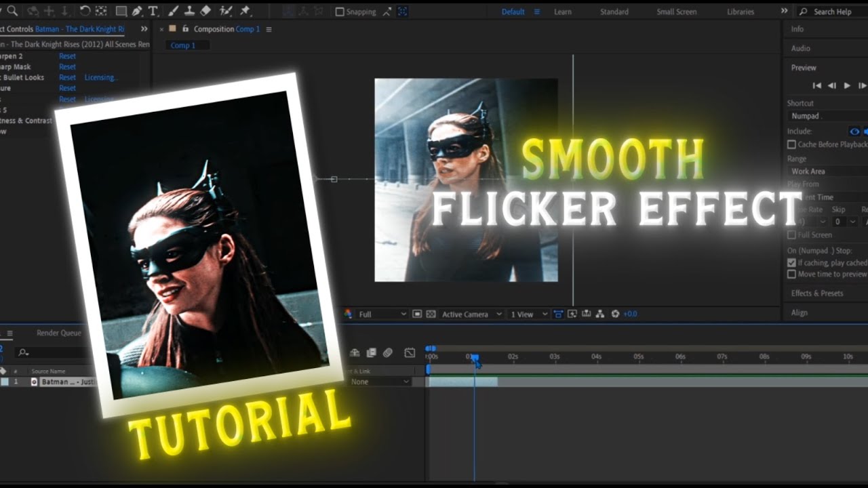Select the Comp 1 breadcrumb tab

[x=183, y=45]
